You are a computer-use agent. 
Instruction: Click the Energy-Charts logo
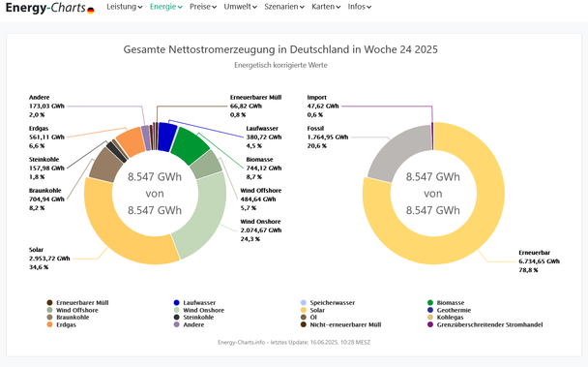(x=45, y=8)
